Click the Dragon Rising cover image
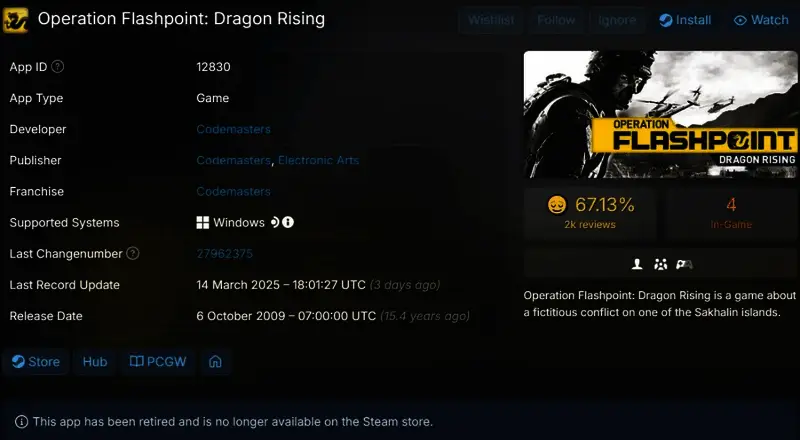Image resolution: width=800 pixels, height=440 pixels. [660, 114]
